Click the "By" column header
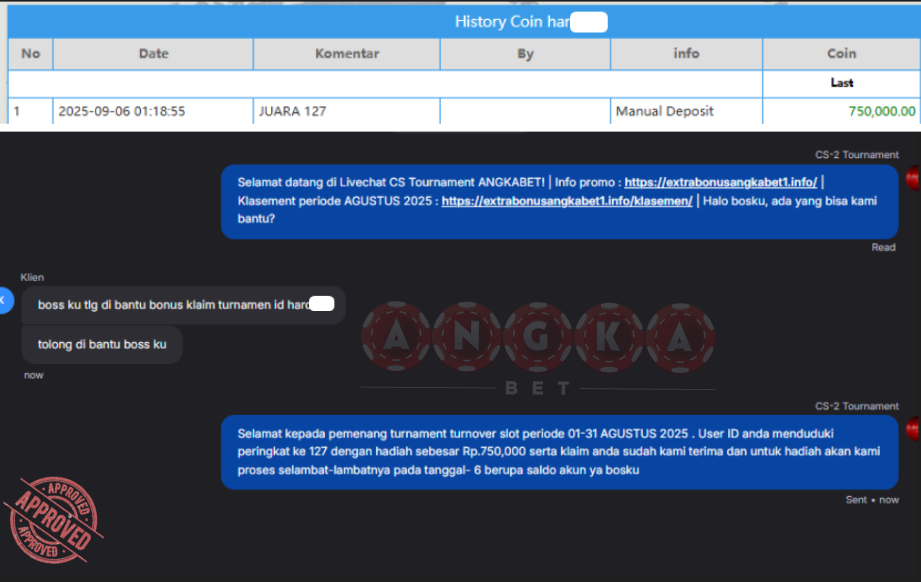This screenshot has height=582, width=921. tap(525, 54)
